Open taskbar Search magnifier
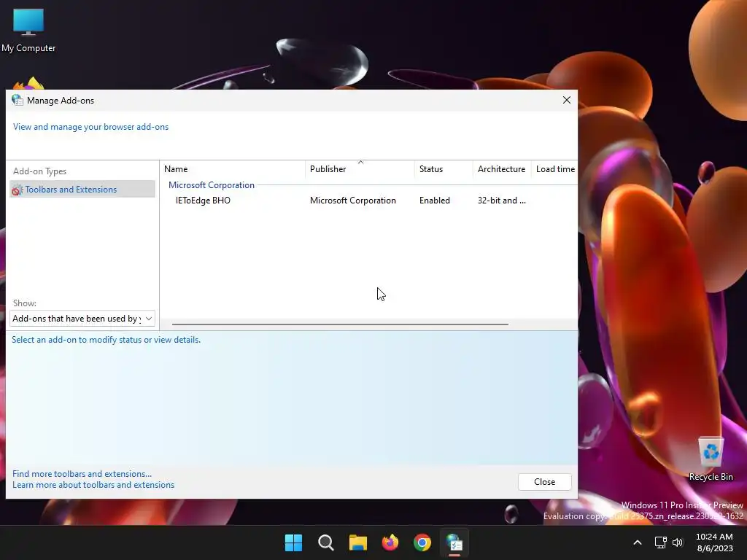Screen dimensions: 747x560 326,542
